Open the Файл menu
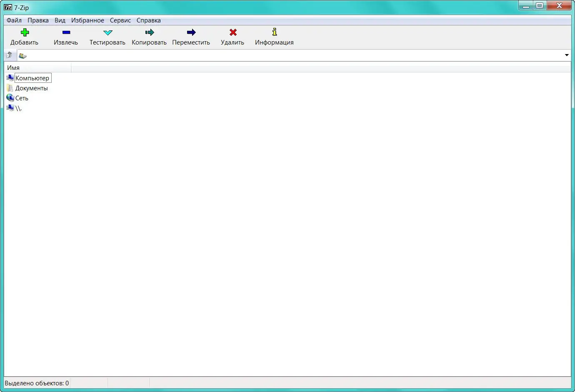This screenshot has height=392, width=575. (x=14, y=20)
